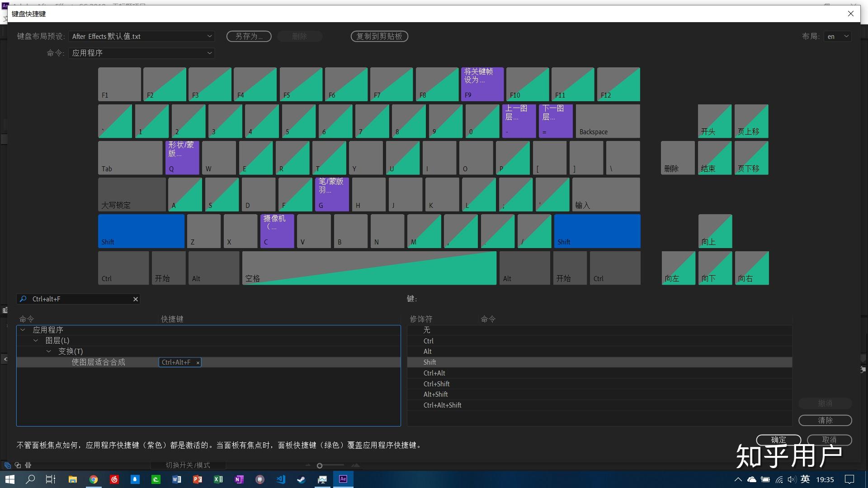This screenshot has height=488, width=868.
Task: Click the purple F9 key
Action: tap(482, 84)
